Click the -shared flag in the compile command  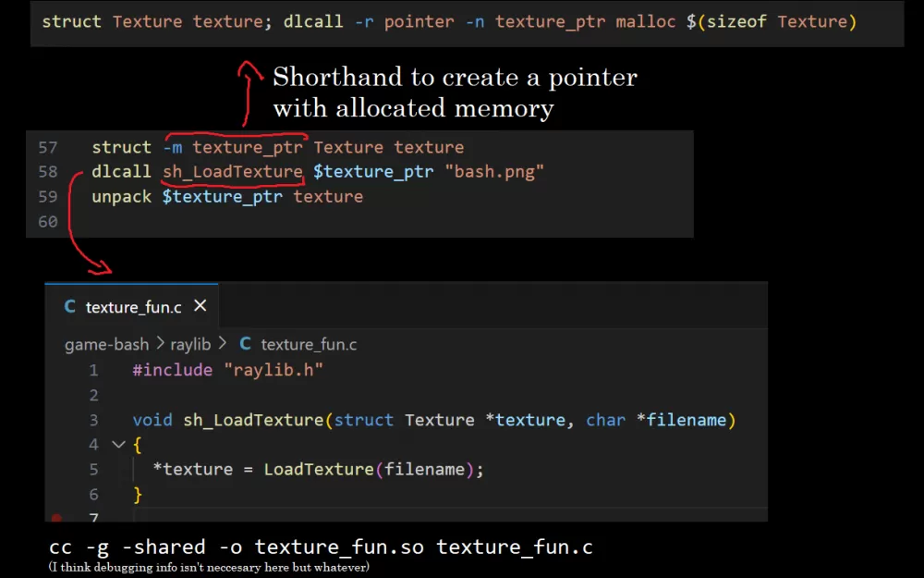[x=164, y=547]
